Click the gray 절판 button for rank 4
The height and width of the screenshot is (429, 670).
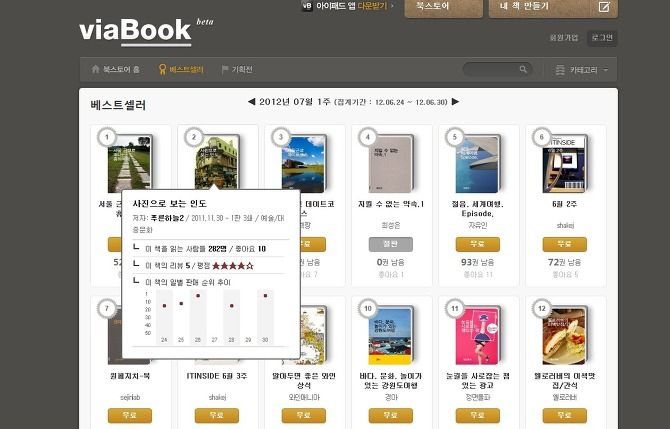coord(391,244)
